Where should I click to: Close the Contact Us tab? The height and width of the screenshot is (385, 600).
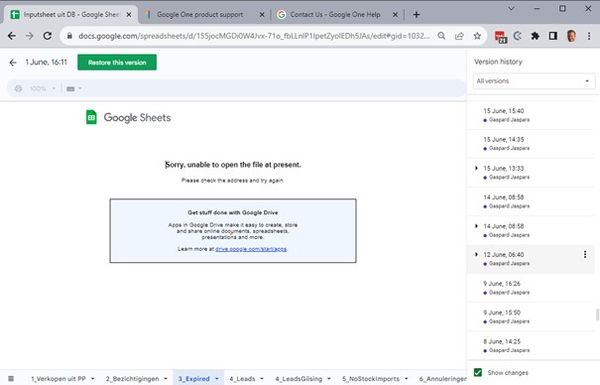[395, 15]
